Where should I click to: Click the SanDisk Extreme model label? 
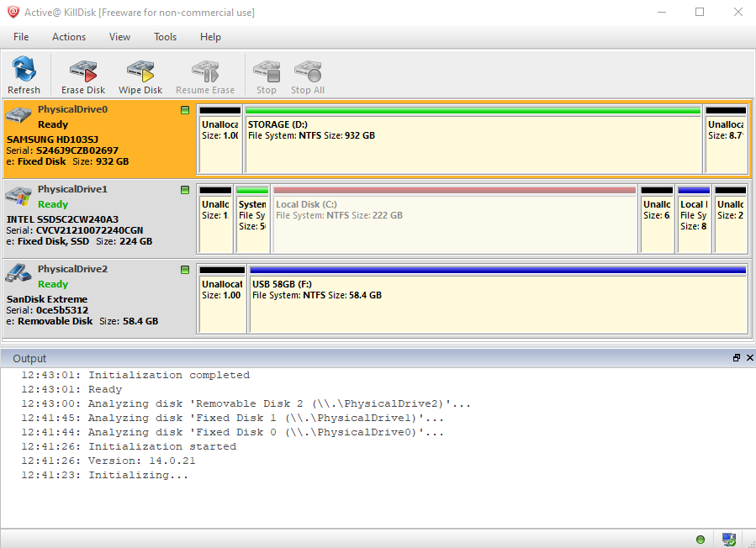click(47, 299)
